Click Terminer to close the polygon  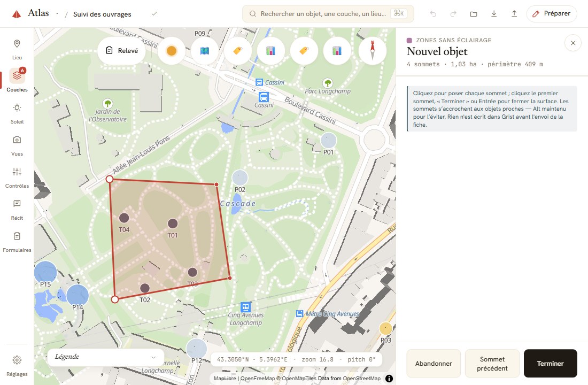(x=550, y=363)
